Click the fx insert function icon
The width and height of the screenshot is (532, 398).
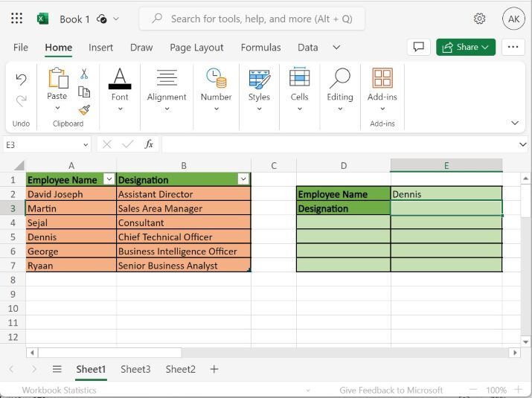(149, 144)
